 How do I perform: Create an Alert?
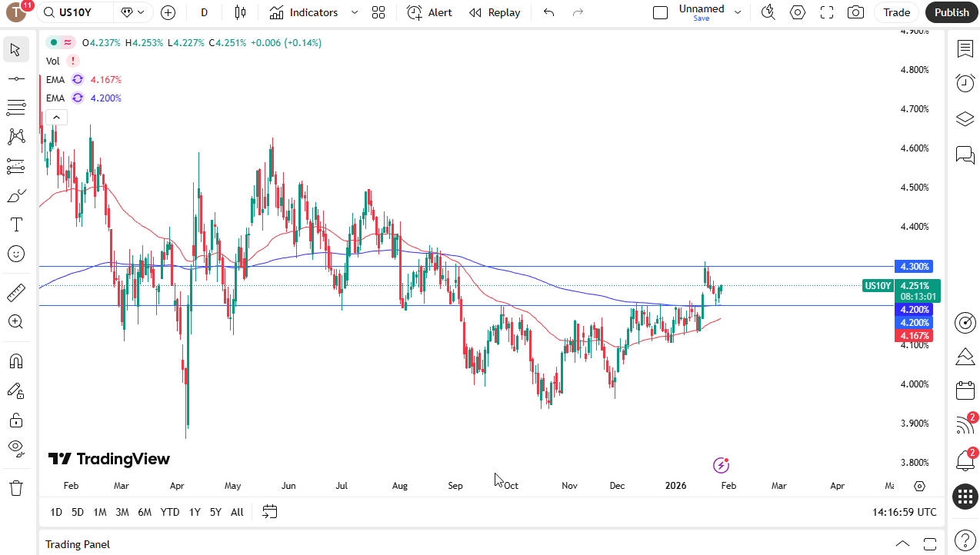pyautogui.click(x=429, y=12)
